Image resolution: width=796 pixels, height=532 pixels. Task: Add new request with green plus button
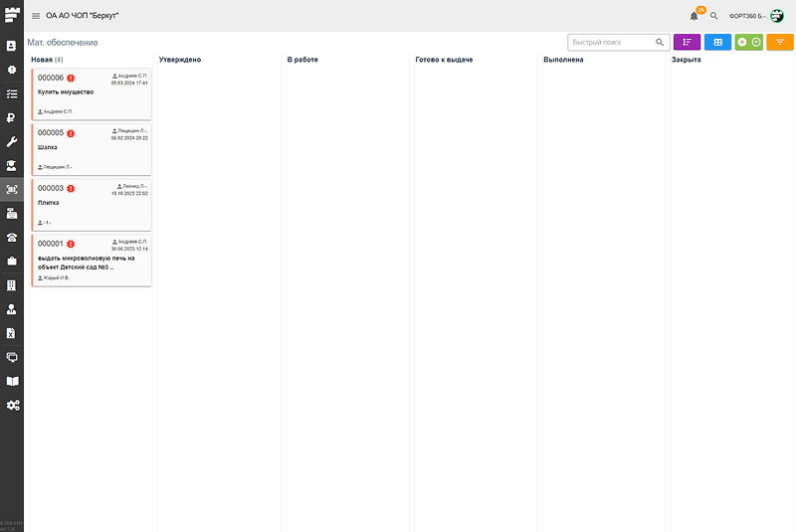pos(742,43)
